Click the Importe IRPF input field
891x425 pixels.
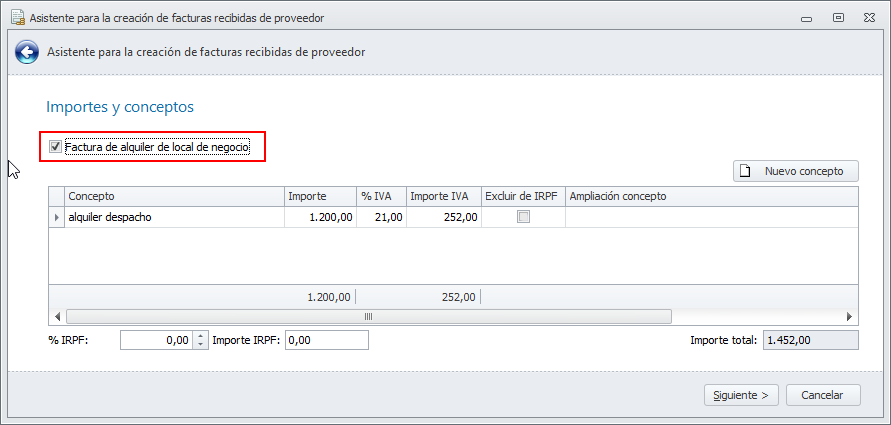pyautogui.click(x=327, y=340)
